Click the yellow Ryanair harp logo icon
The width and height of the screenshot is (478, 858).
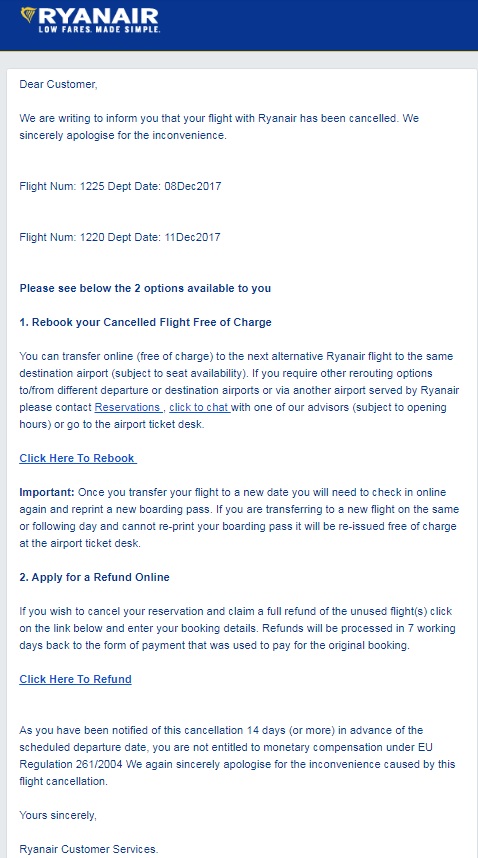(27, 15)
